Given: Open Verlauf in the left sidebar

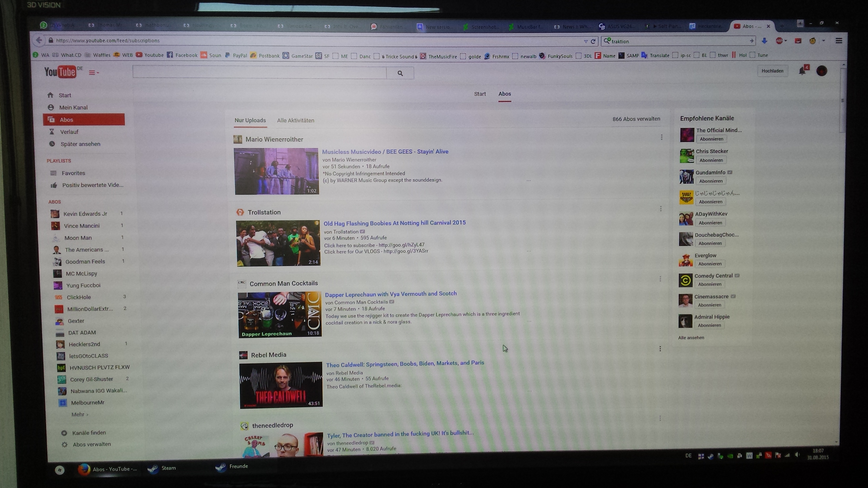Looking at the screenshot, I should pyautogui.click(x=69, y=132).
